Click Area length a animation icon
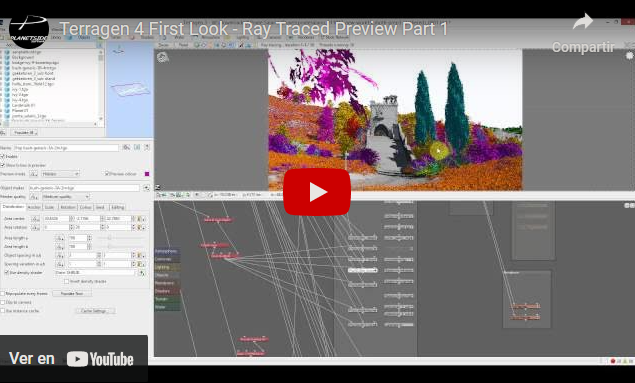The height and width of the screenshot is (383, 635). tap(60, 238)
